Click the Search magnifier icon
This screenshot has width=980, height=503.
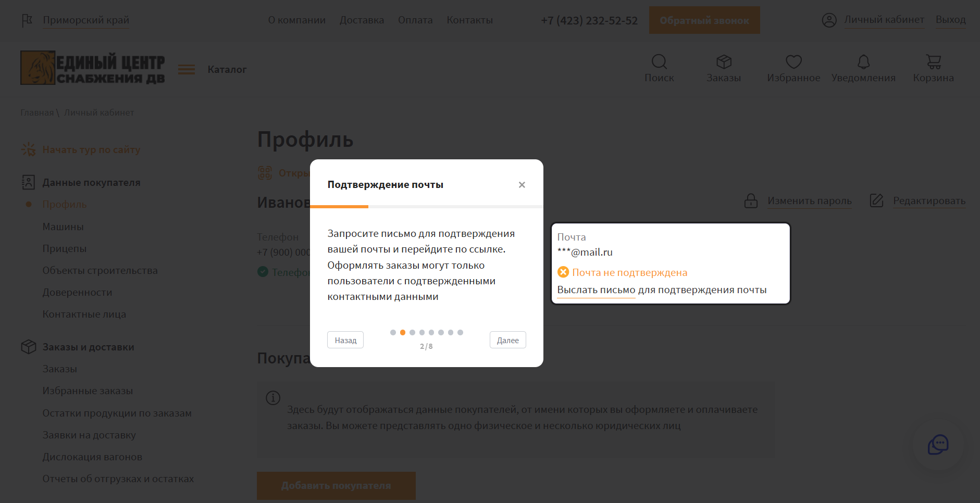(659, 62)
